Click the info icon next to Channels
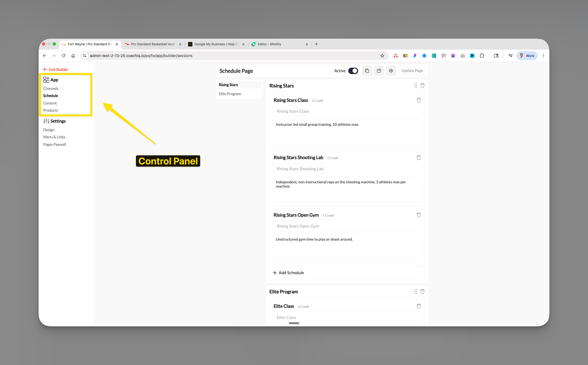The image size is (588, 365). [x=62, y=88]
